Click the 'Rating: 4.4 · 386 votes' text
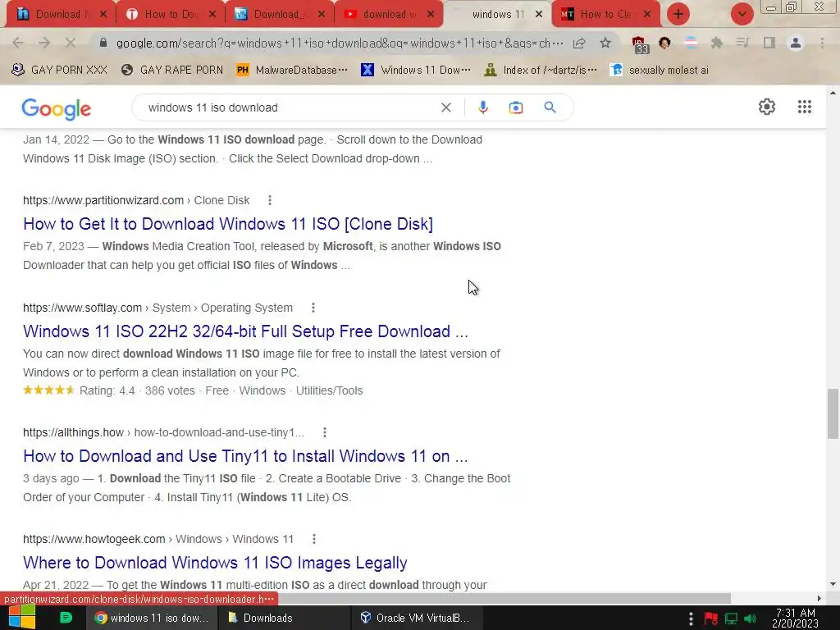This screenshot has width=840, height=630. point(137,391)
